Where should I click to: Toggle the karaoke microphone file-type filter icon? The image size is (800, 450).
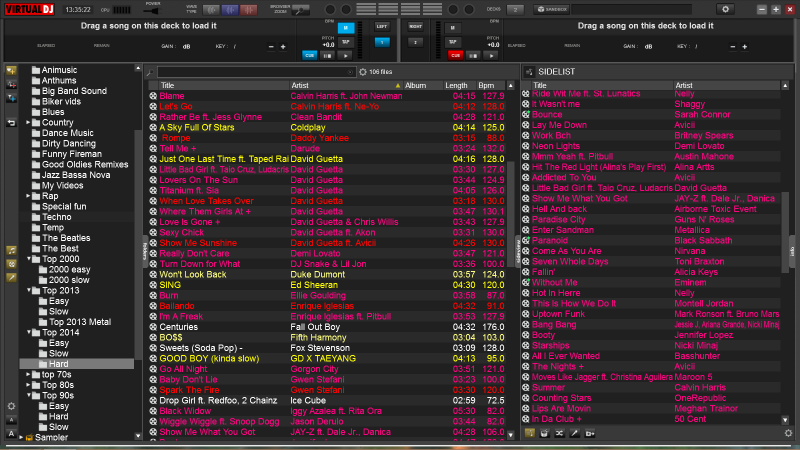coord(11,278)
